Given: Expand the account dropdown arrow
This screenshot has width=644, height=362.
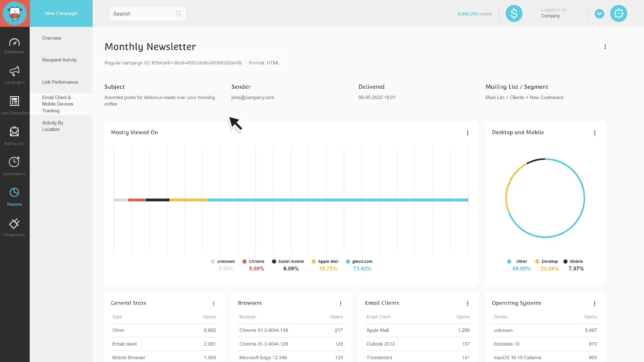Looking at the screenshot, I should [599, 14].
